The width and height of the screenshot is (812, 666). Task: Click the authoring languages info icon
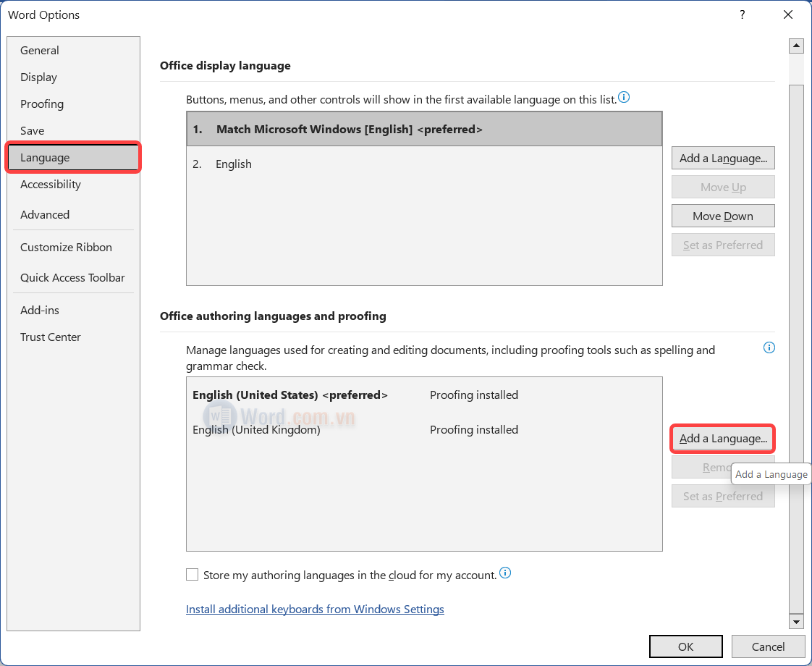pyautogui.click(x=769, y=347)
